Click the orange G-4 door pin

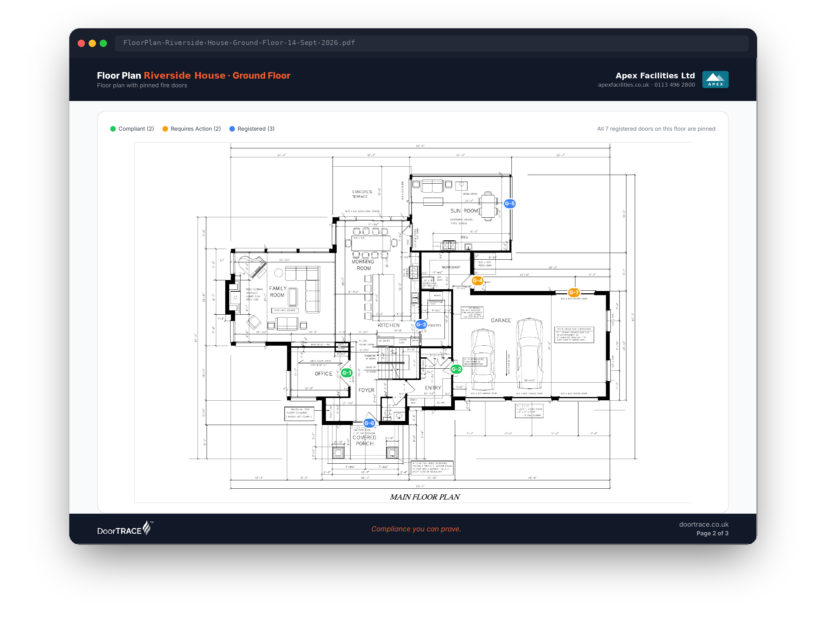[477, 280]
